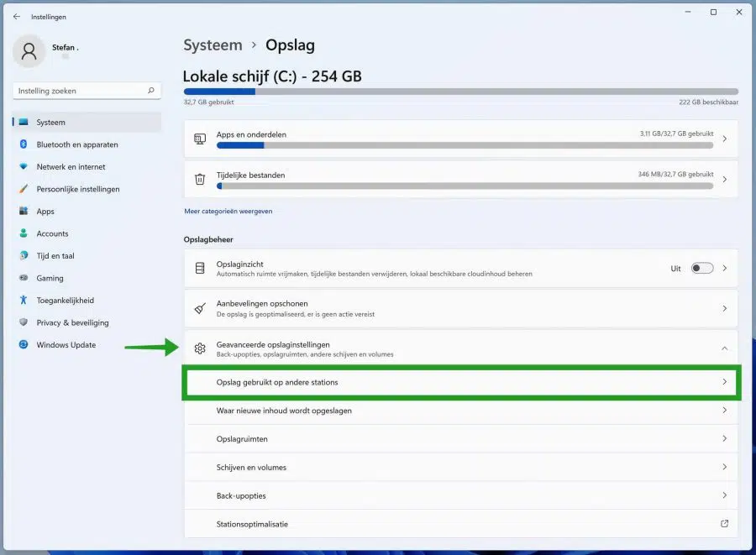756x555 pixels.
Task: Click the back arrow in Instellingen
Action: (x=17, y=17)
